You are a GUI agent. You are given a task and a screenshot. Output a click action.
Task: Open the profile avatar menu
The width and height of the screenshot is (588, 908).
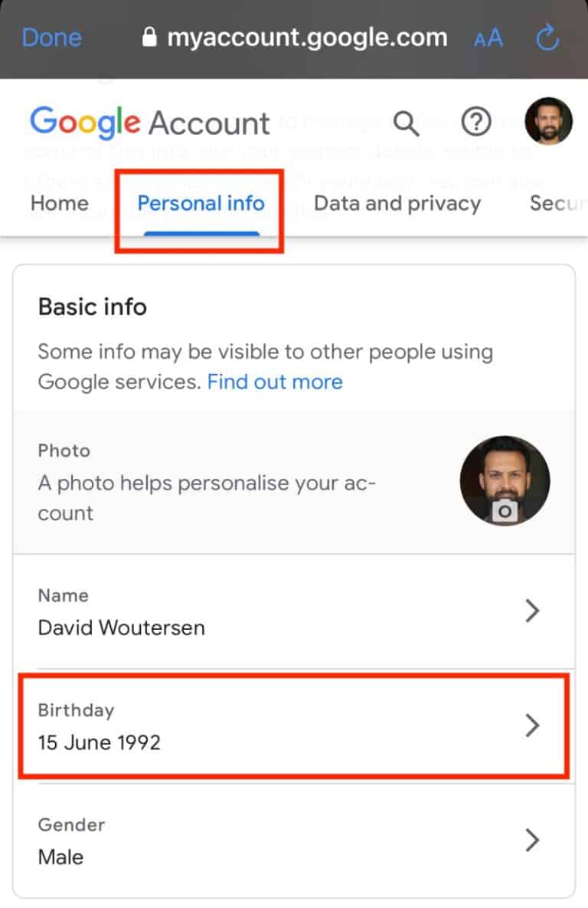[549, 121]
